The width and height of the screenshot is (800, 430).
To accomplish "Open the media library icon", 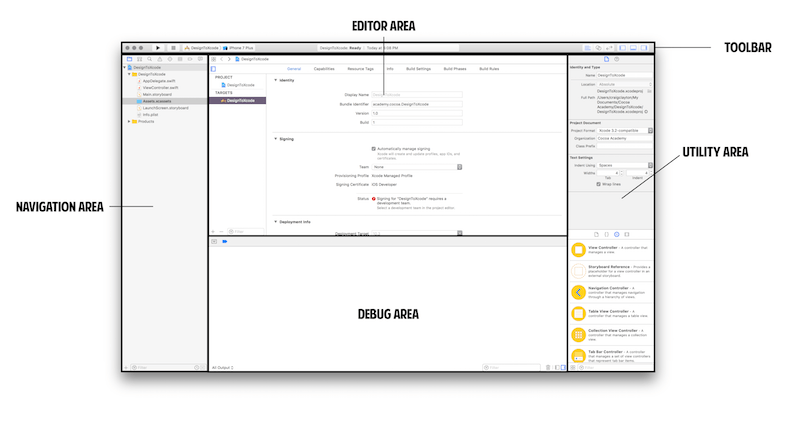I will point(627,235).
